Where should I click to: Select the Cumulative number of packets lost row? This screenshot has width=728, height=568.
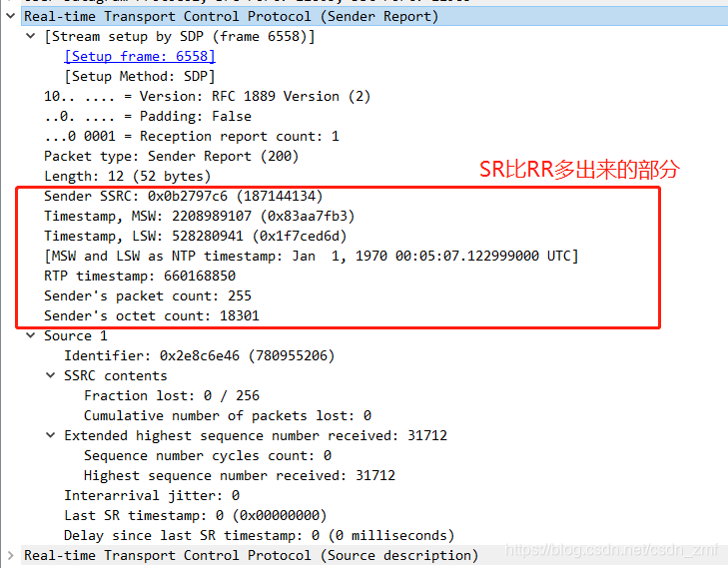(x=228, y=415)
